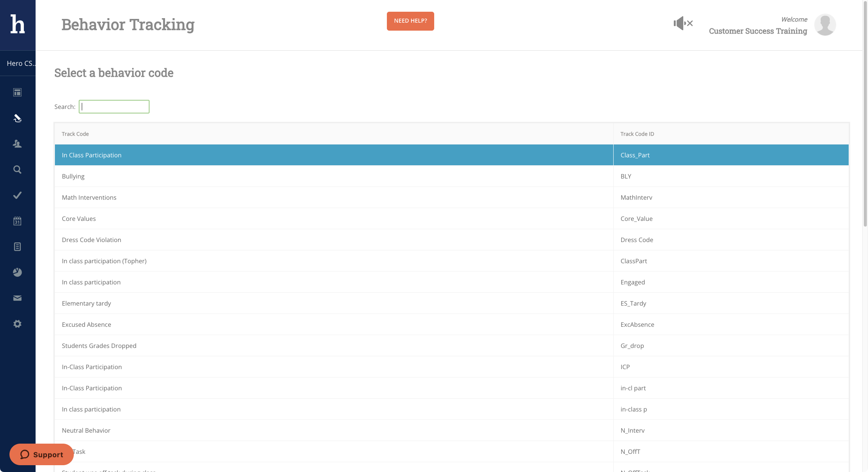Open the document reports icon
The width and height of the screenshot is (868, 472).
click(x=17, y=247)
